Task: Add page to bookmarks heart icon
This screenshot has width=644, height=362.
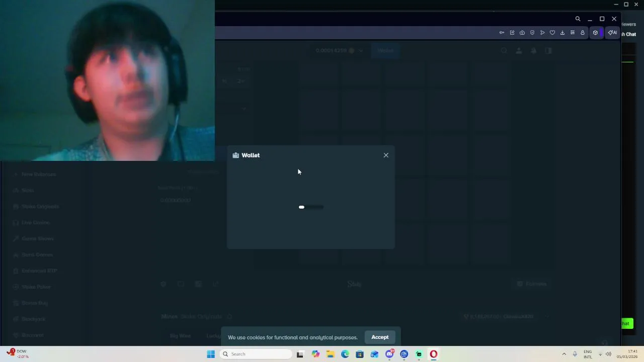Action: point(552,33)
